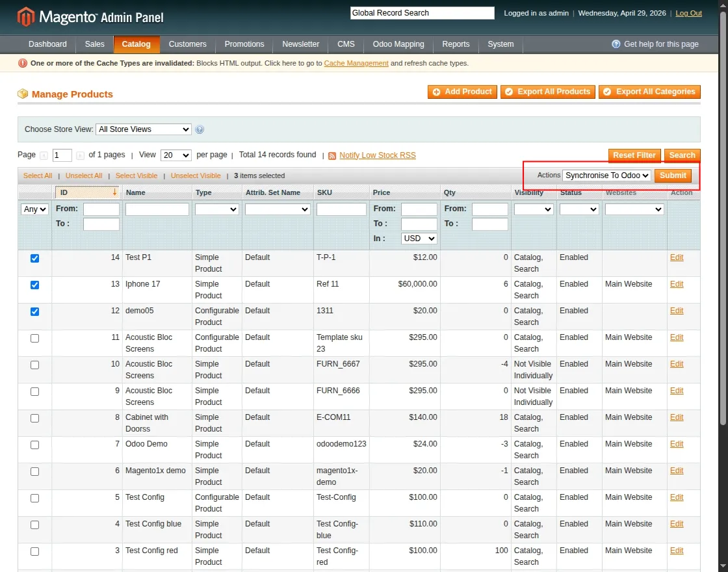Go to next page arrow icon
728x572 pixels.
point(80,155)
